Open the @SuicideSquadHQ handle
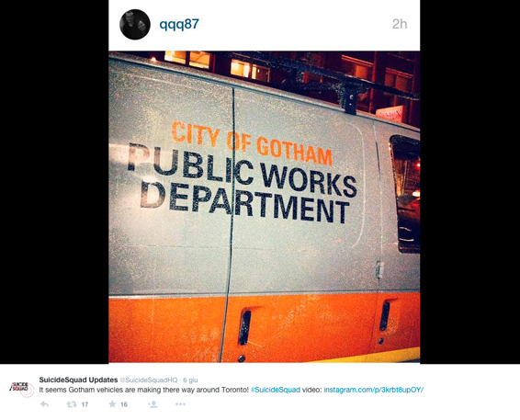 pyautogui.click(x=148, y=380)
